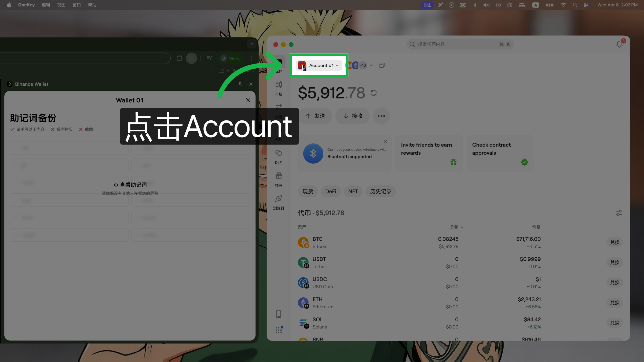Close the Binance Wallet panel
This screenshot has width=644, height=362.
251,84
